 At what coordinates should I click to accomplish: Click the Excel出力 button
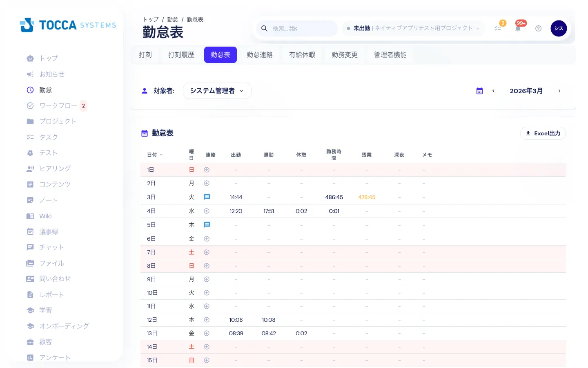point(543,133)
